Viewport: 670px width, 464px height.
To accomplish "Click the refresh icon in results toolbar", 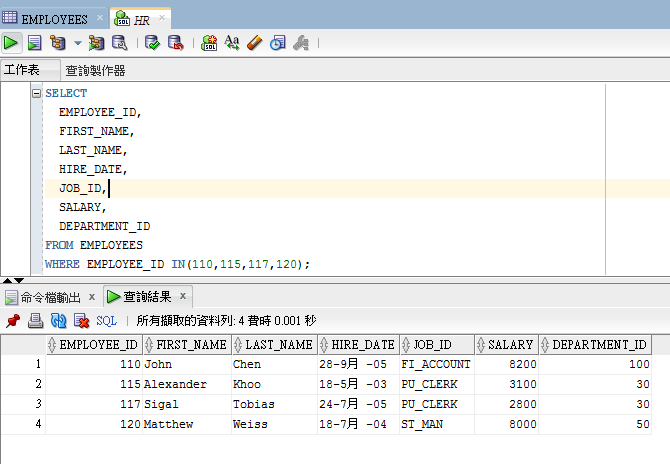I will (59, 320).
